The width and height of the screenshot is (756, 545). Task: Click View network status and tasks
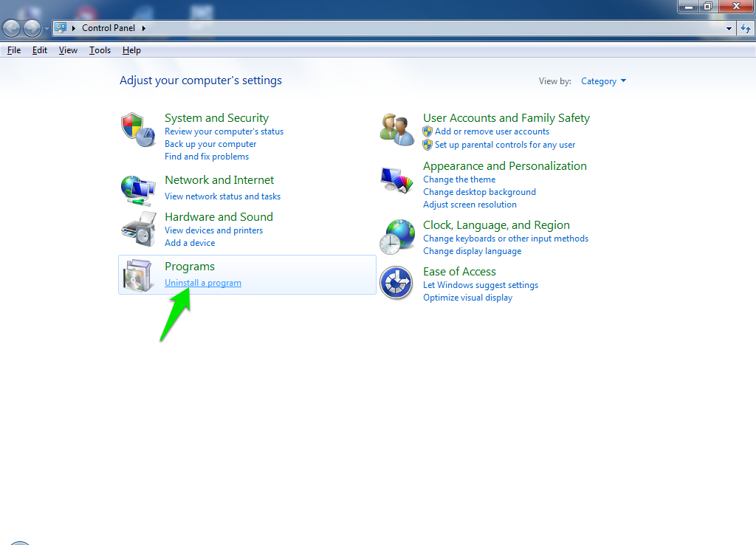[222, 196]
